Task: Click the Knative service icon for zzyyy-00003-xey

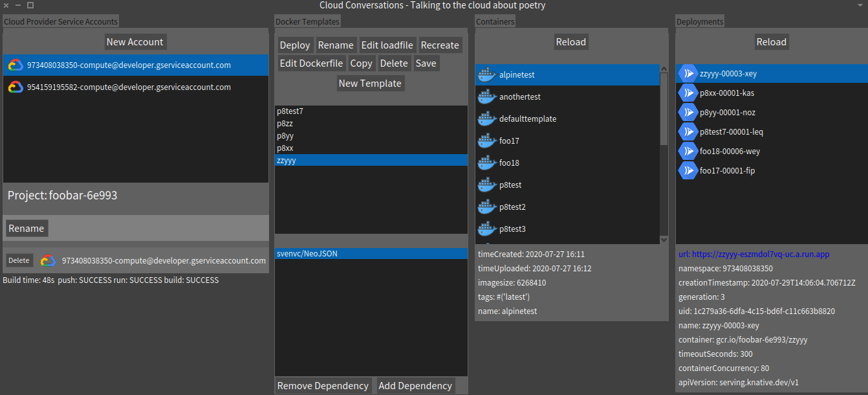Action: click(688, 73)
